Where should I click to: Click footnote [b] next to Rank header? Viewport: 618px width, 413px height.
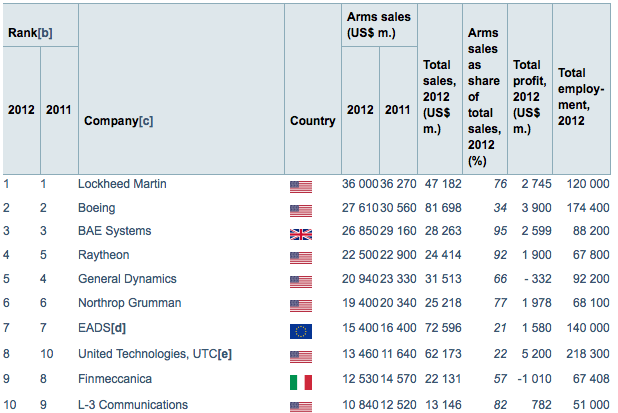(45, 32)
